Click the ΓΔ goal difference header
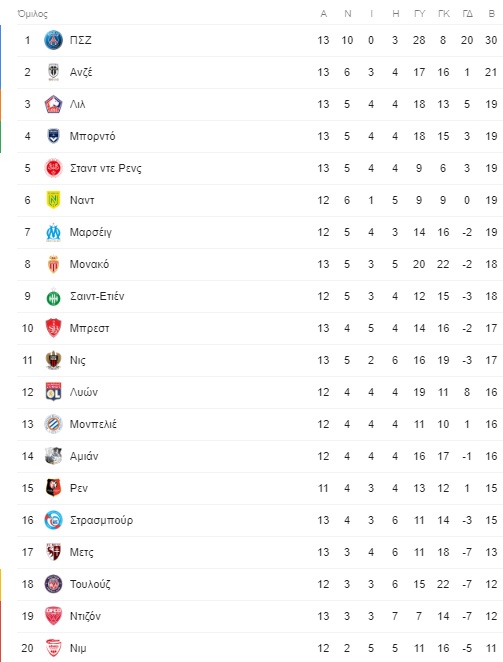 (467, 14)
